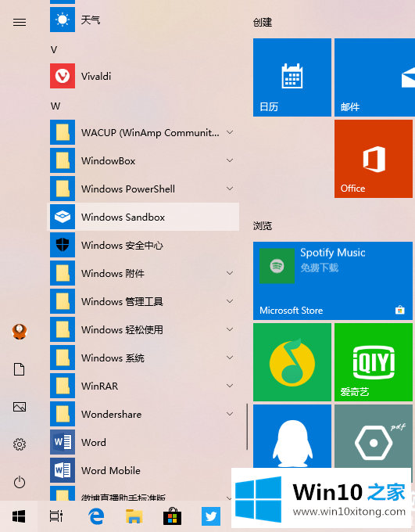Open the 爱奇艺 iQIYI tile
This screenshot has width=415, height=532.
tap(374, 362)
